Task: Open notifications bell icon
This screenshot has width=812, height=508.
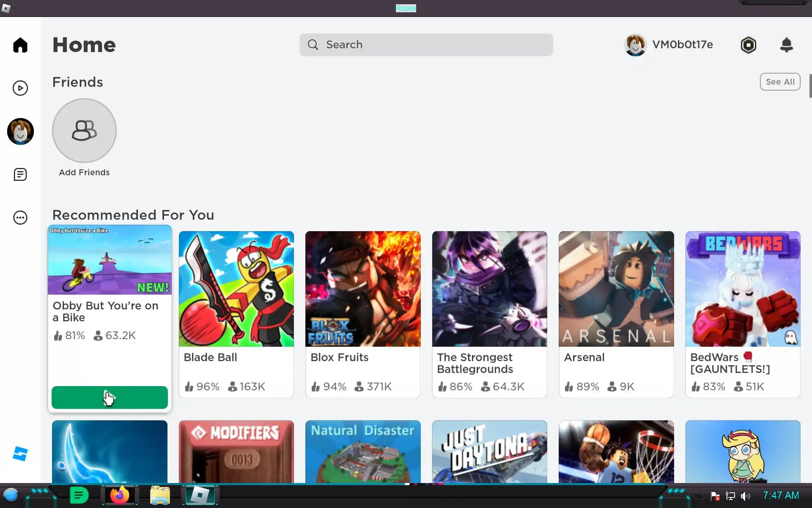Action: pos(786,45)
